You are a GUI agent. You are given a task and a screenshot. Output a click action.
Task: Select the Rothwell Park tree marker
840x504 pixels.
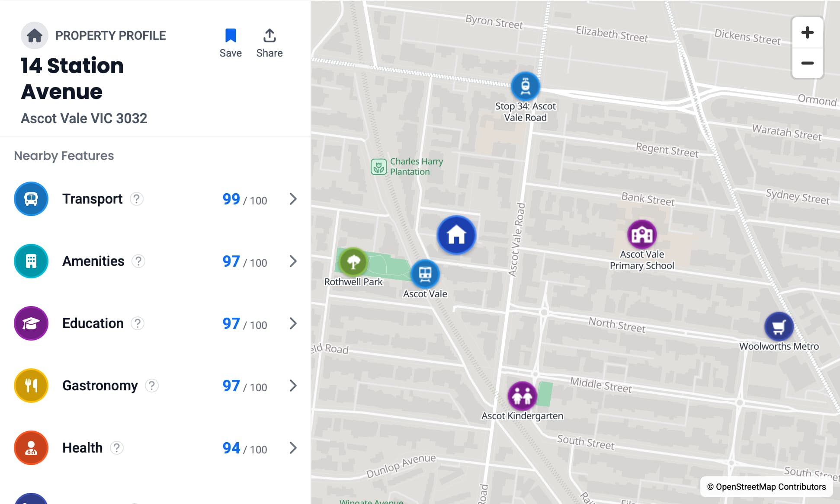coord(353,262)
